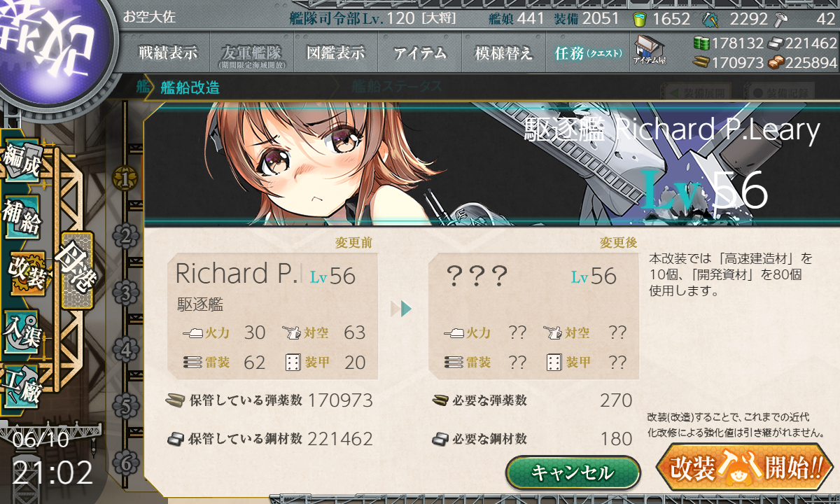The height and width of the screenshot is (504, 840).
Task: Click the Richard P.Leary portrait banner
Action: 490,164
